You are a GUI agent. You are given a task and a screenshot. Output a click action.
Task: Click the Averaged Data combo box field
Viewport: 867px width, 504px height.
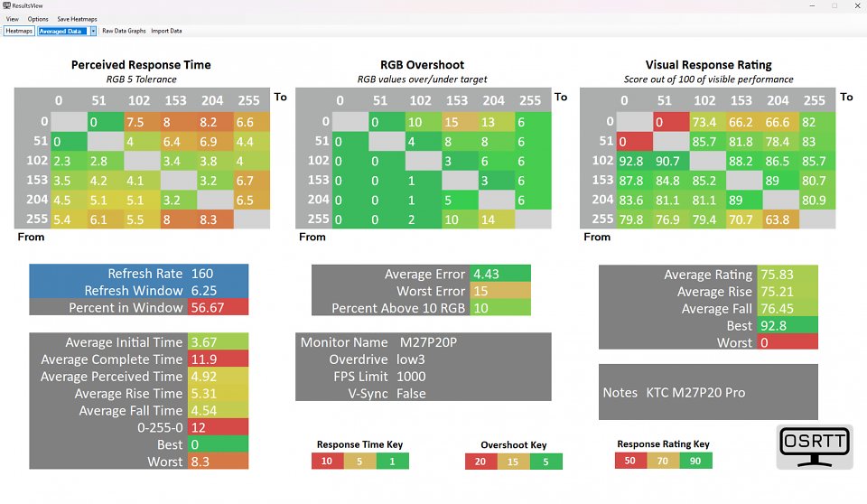(x=63, y=31)
